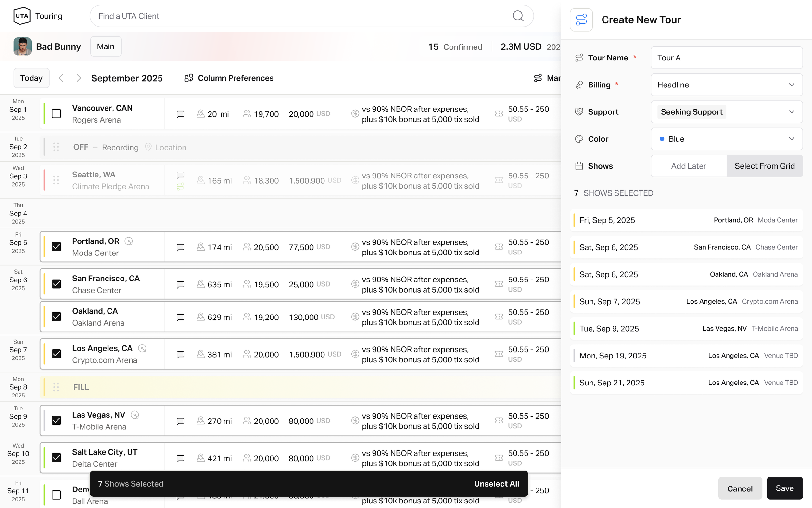This screenshot has height=508, width=812.
Task: Click Create New Tour header icon
Action: (581, 20)
